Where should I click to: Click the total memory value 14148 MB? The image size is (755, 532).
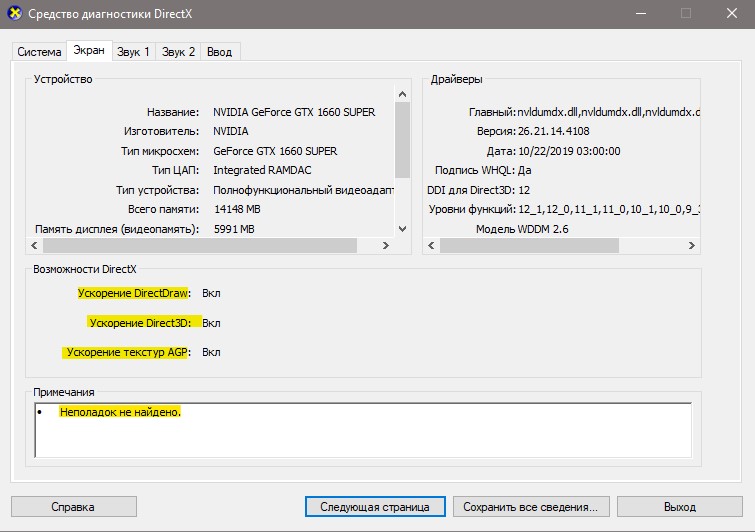pyautogui.click(x=237, y=209)
